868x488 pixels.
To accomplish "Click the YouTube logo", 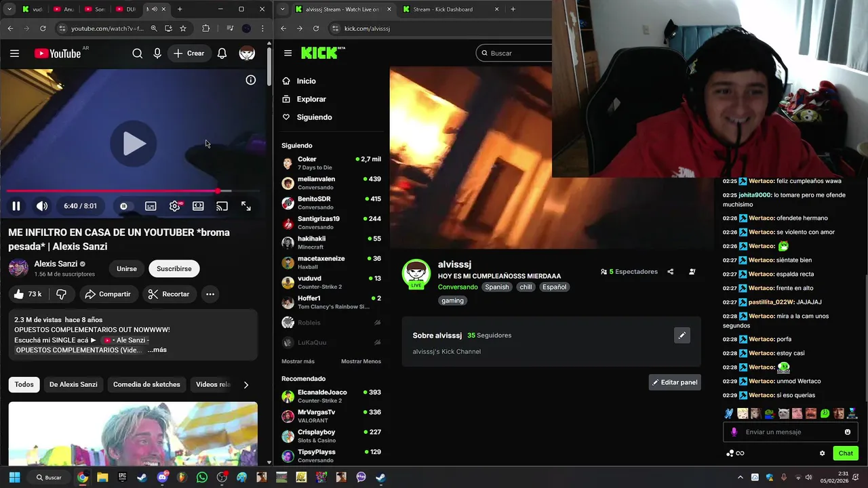I will pos(58,54).
